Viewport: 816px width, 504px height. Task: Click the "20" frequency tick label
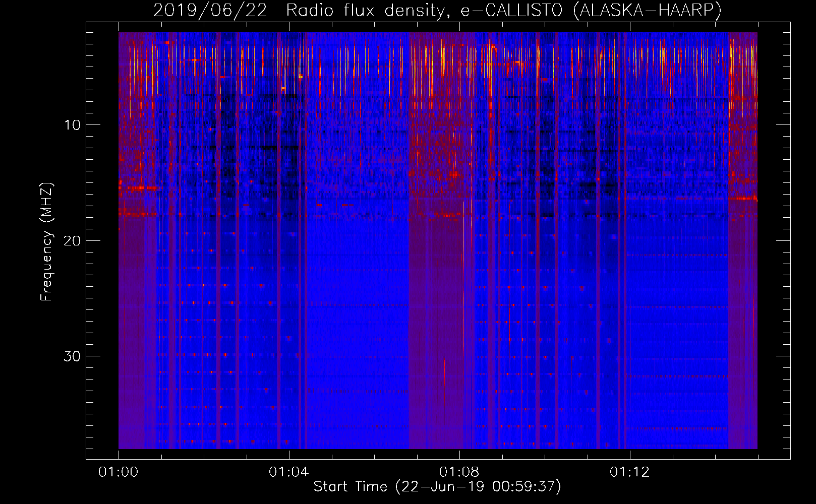pyautogui.click(x=73, y=240)
